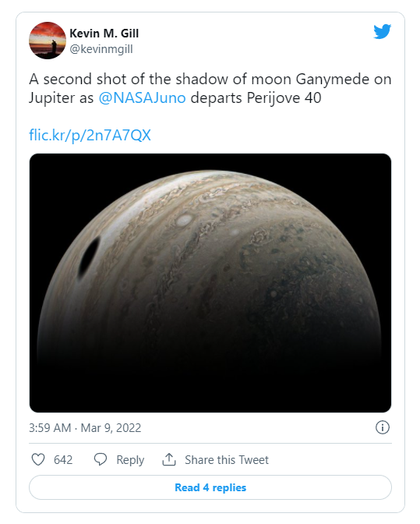This screenshot has height=524, width=420.
Task: Click the Mar 9, 2022 date
Action: (111, 428)
